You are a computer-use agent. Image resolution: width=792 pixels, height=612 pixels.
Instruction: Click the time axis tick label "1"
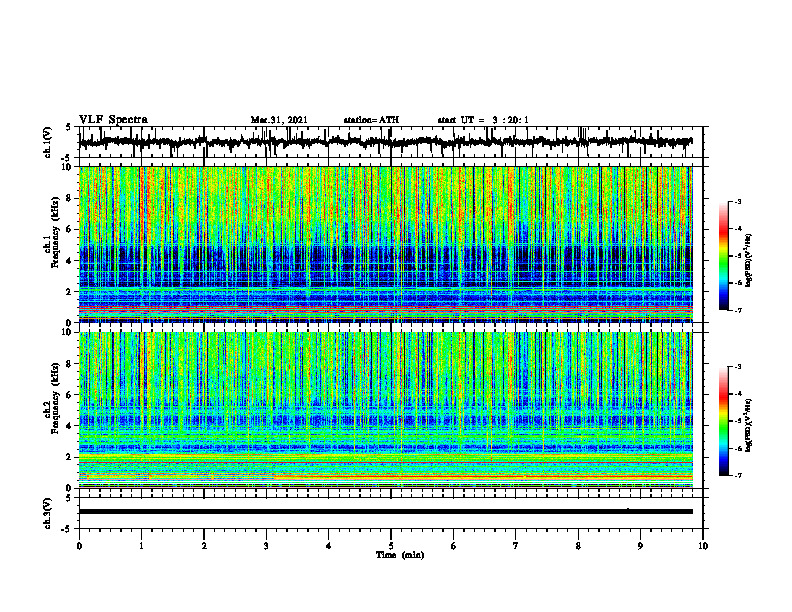pyautogui.click(x=141, y=546)
